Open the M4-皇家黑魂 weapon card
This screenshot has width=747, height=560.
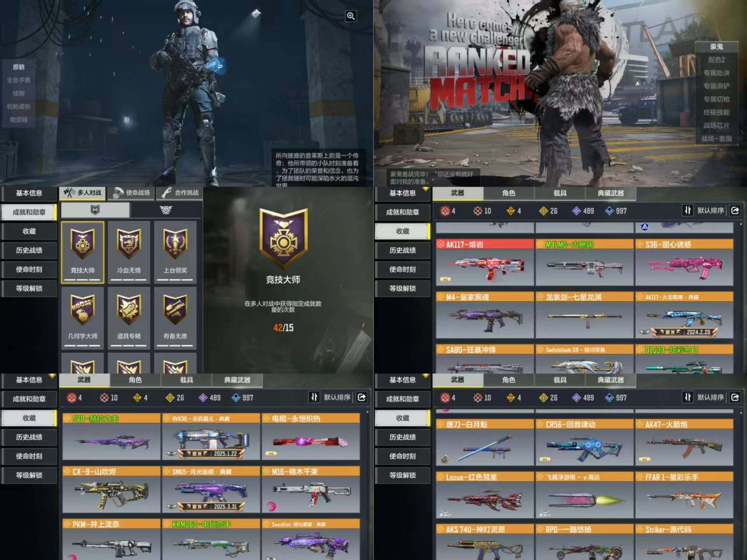tap(485, 315)
